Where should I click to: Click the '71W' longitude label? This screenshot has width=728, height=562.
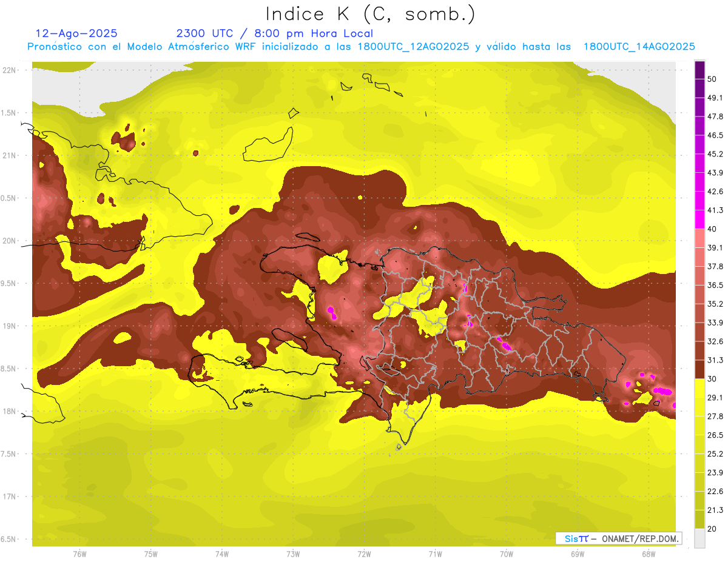[435, 554]
